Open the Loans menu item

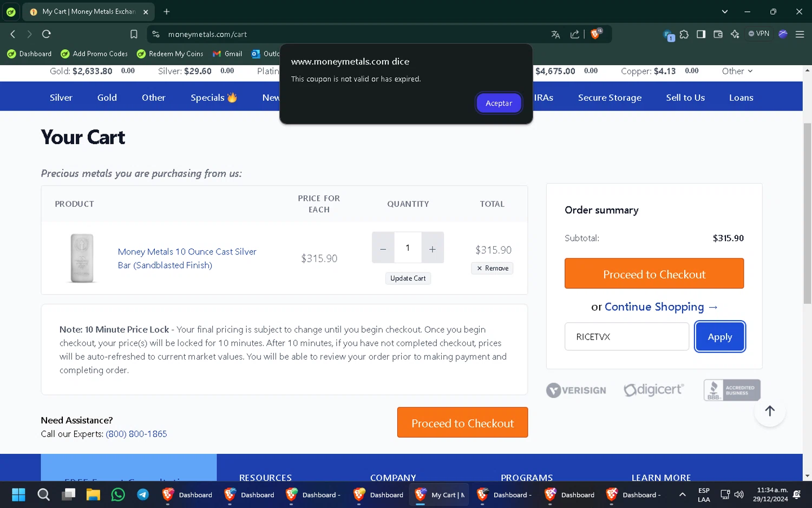(741, 97)
